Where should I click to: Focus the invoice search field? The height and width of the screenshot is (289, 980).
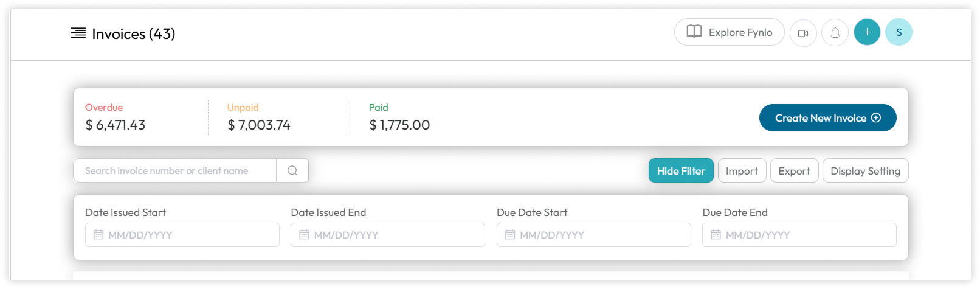click(175, 170)
